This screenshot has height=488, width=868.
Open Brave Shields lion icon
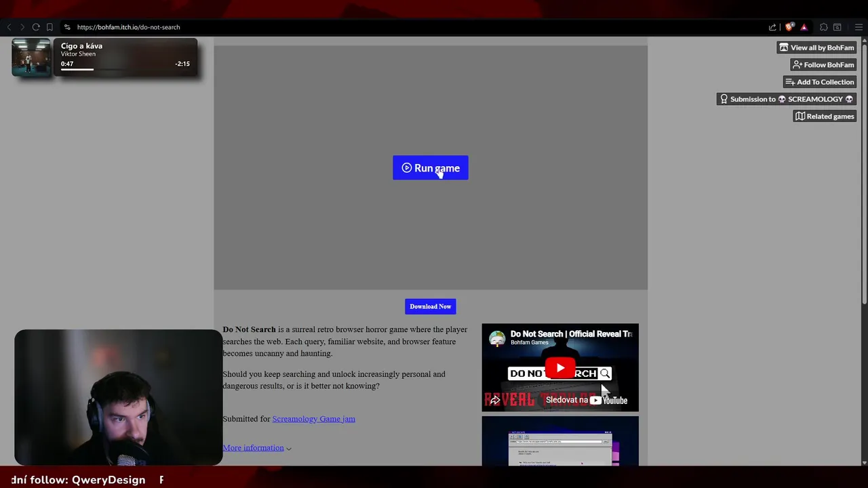click(789, 27)
